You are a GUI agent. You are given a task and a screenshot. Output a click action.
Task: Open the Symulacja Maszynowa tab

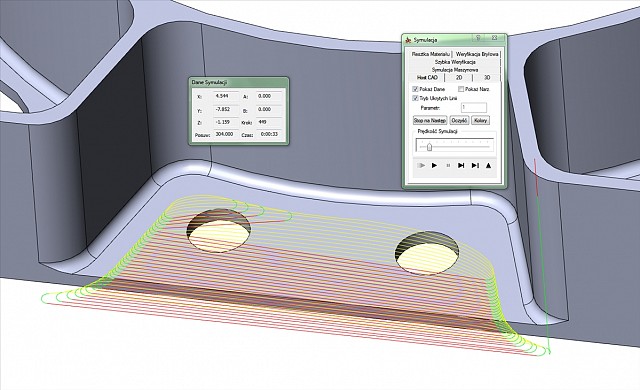[x=455, y=70]
